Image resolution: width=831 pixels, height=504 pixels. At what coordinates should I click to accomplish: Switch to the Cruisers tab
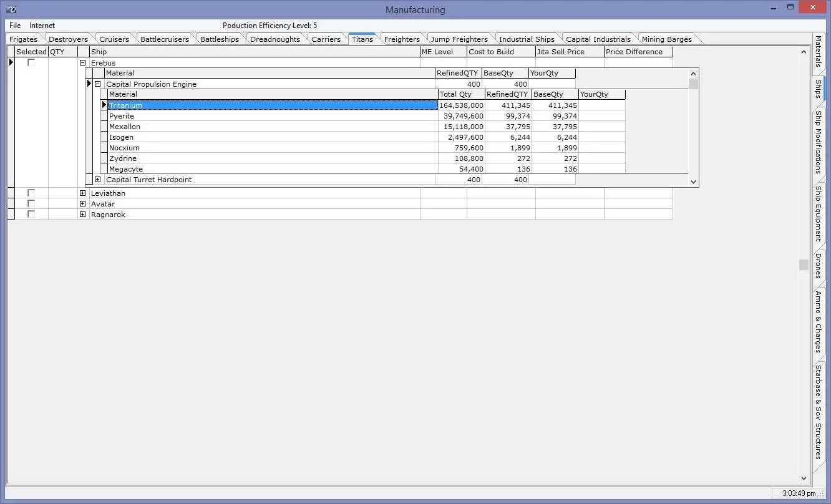point(114,39)
